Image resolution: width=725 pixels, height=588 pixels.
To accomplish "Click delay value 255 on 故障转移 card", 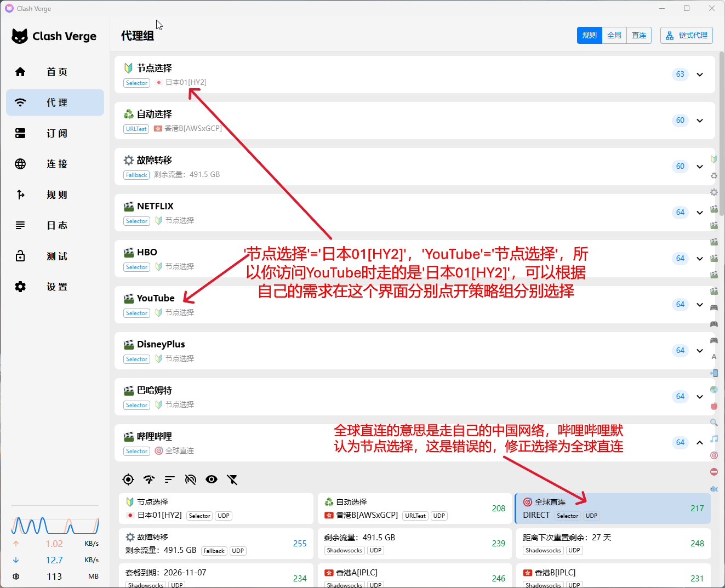I will (300, 544).
